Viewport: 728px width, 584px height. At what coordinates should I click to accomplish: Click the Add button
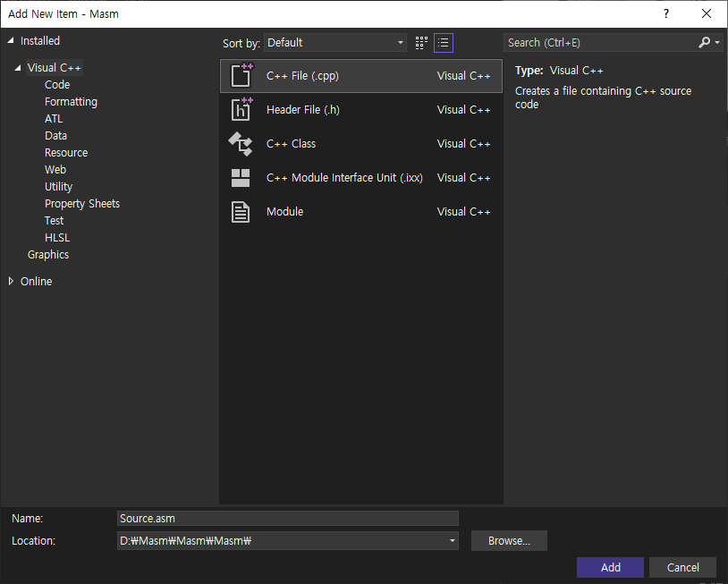[610, 567]
